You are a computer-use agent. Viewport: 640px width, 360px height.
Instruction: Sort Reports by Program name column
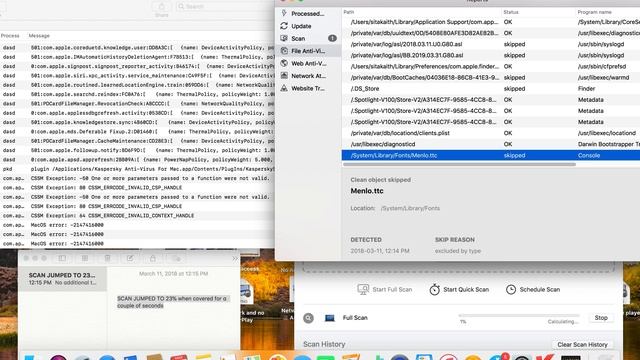607,12
